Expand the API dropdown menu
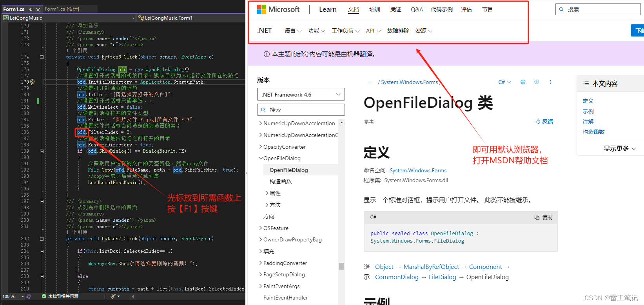The image size is (644, 305). click(373, 31)
